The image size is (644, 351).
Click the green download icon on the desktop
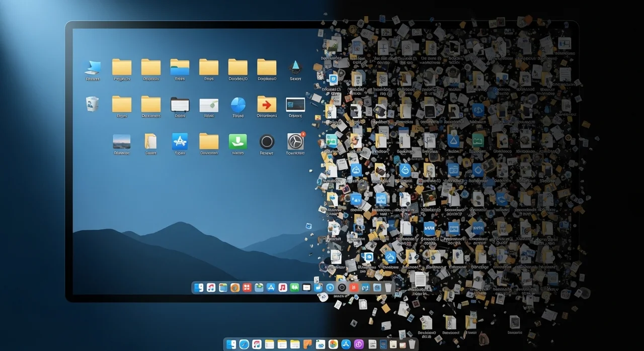pyautogui.click(x=237, y=141)
